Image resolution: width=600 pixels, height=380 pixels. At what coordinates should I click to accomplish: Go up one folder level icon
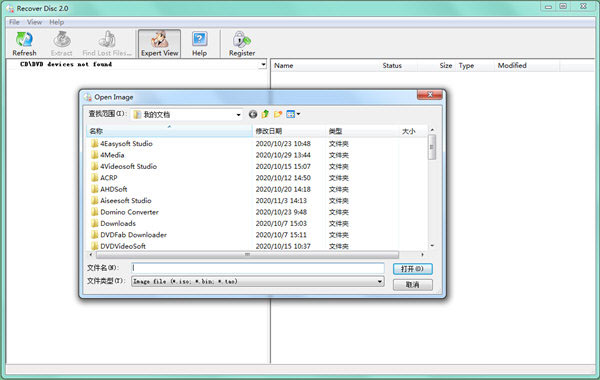(x=265, y=114)
